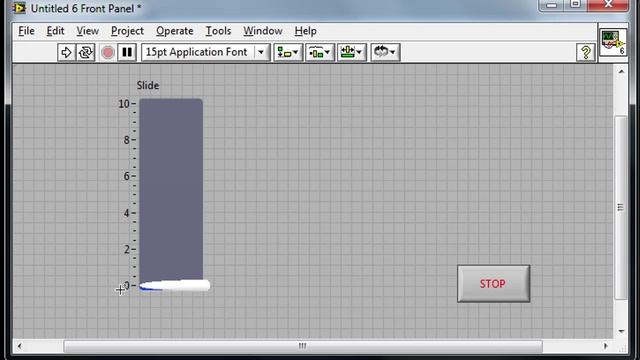Image resolution: width=640 pixels, height=360 pixels.
Task: Click the Run arrow button
Action: (x=66, y=52)
